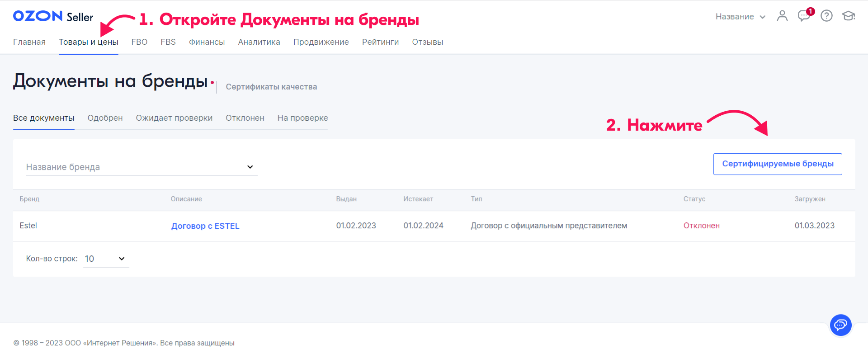868x363 pixels.
Task: Open the Договор с ESTEL link
Action: pos(205,226)
